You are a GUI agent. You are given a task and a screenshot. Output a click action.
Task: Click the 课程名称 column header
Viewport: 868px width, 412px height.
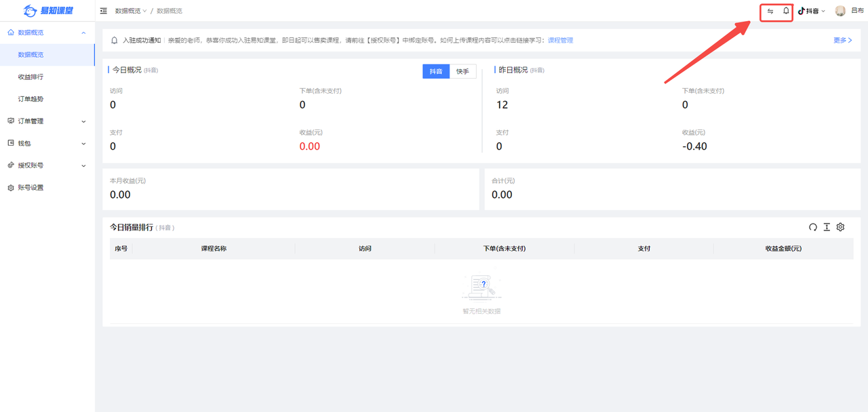pyautogui.click(x=214, y=249)
